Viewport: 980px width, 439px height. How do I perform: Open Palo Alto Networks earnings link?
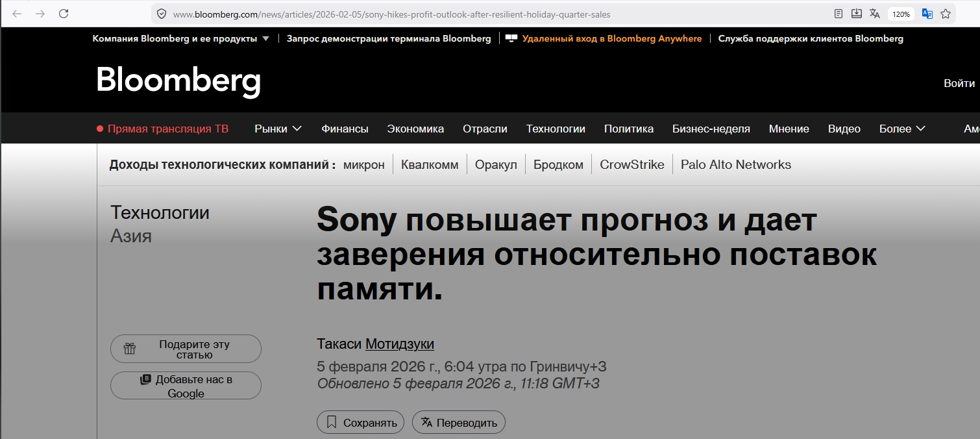(x=736, y=165)
